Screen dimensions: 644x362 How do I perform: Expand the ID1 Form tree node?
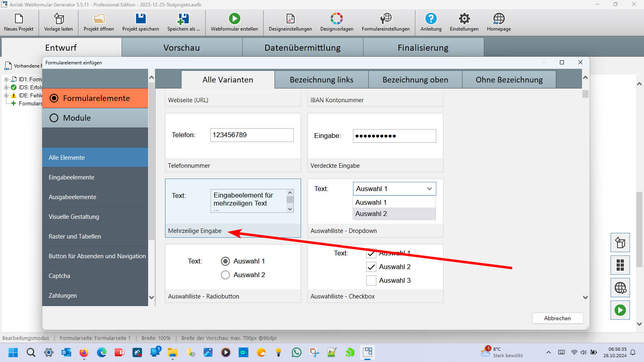click(x=6, y=79)
